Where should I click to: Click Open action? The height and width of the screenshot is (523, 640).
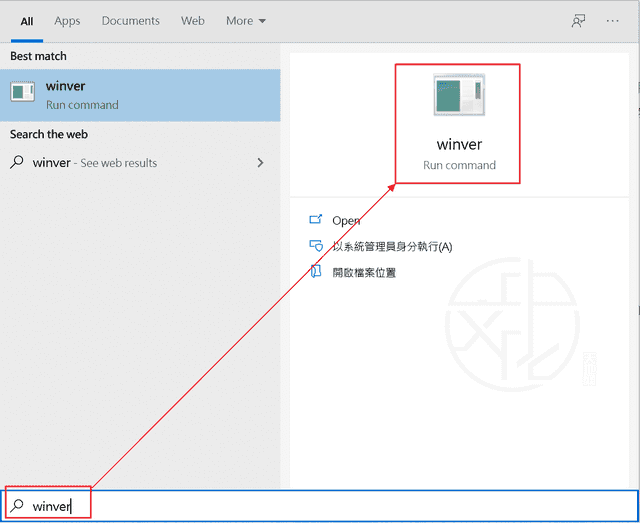point(346,221)
